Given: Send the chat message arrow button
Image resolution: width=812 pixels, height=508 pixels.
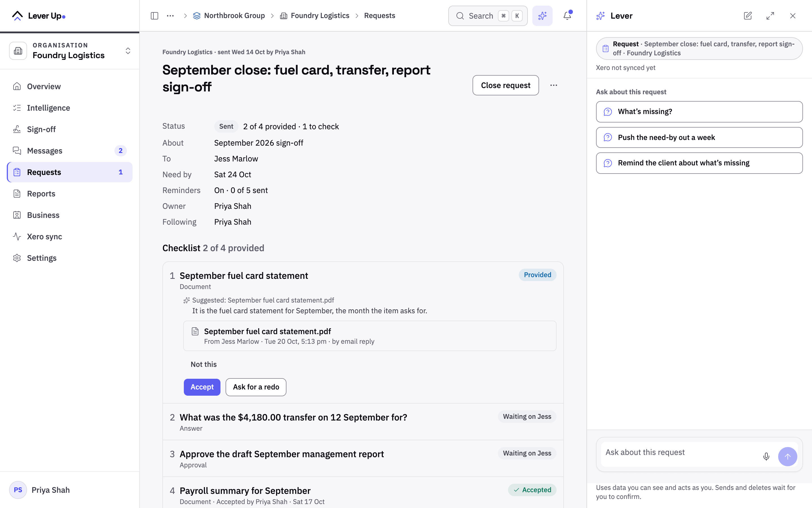Looking at the screenshot, I should (x=787, y=456).
